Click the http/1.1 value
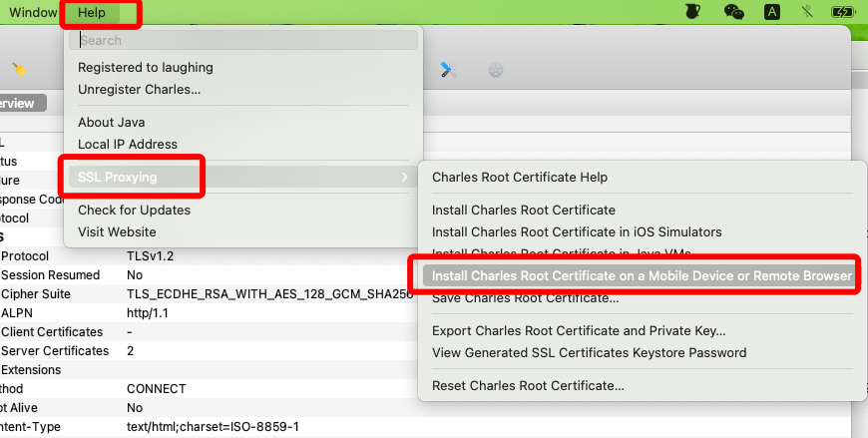Image resolution: width=868 pixels, height=438 pixels. pos(148,313)
